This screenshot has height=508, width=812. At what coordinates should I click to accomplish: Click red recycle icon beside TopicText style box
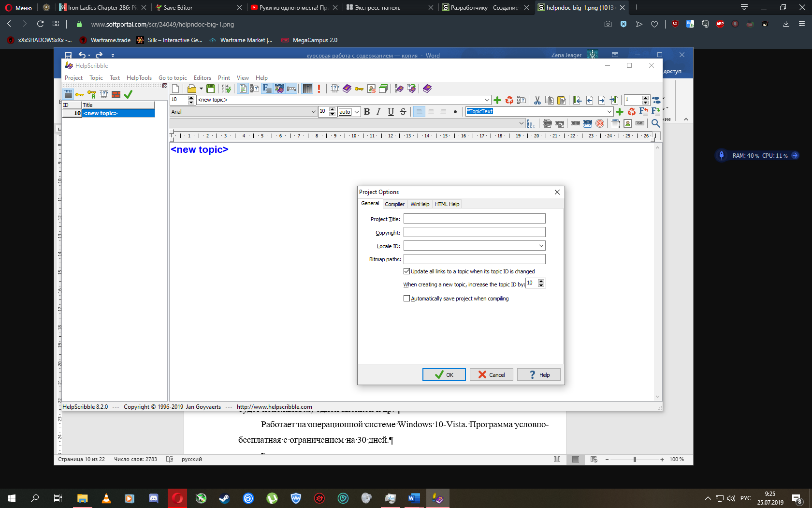coord(632,112)
